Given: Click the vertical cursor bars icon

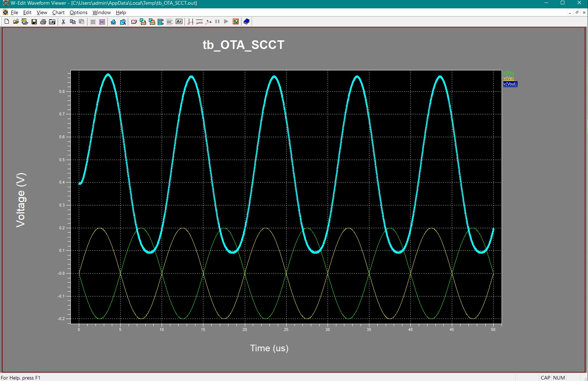Looking at the screenshot, I should [190, 22].
